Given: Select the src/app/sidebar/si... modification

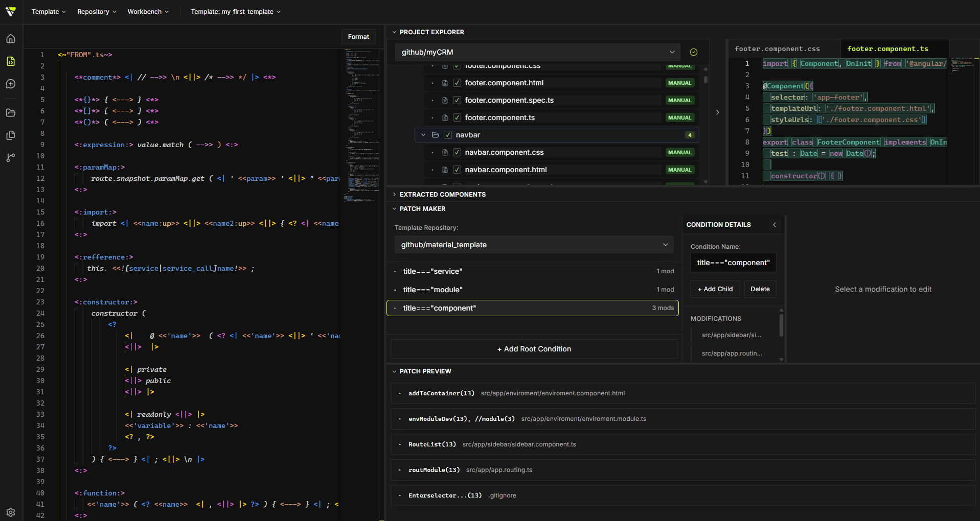Looking at the screenshot, I should [732, 335].
